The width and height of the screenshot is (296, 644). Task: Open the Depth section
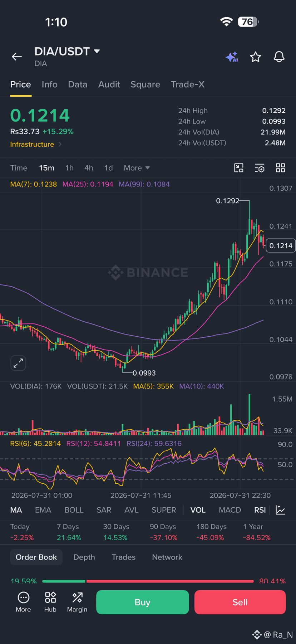tap(84, 557)
